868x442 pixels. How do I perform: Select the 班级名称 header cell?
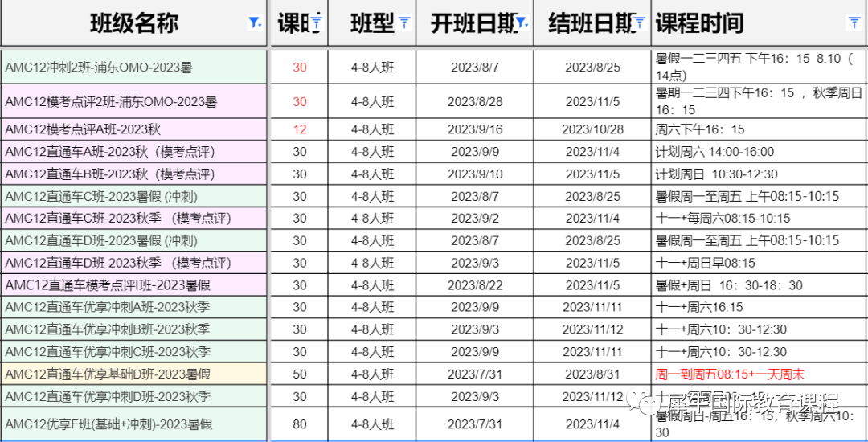134,23
